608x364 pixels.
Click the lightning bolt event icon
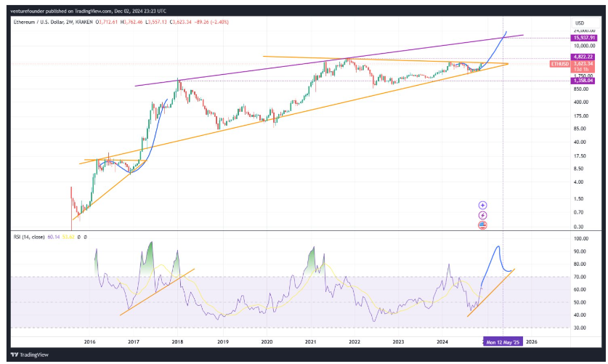[x=482, y=216]
